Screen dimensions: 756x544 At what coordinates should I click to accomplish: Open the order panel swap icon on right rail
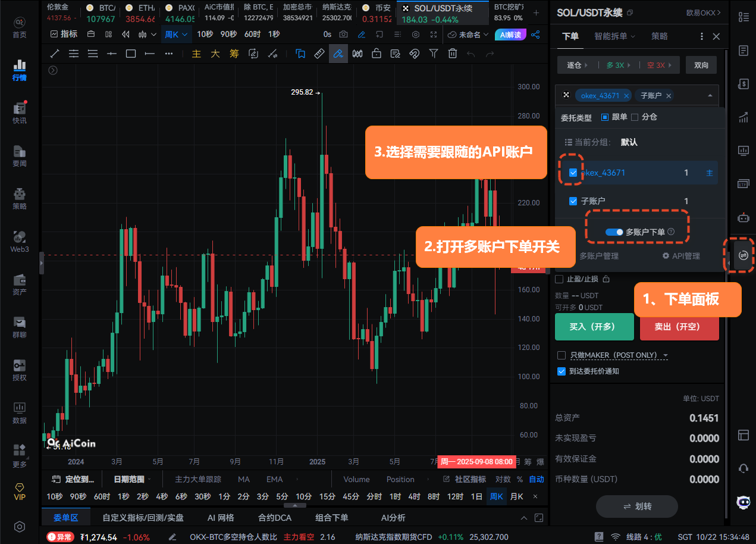tap(743, 255)
